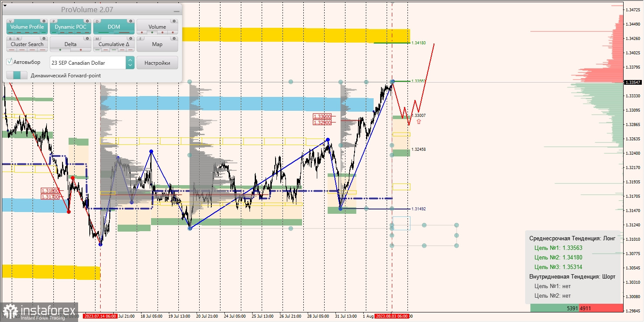Open the Настройки settings button
Screen dimensions: 644x322
tap(157, 63)
